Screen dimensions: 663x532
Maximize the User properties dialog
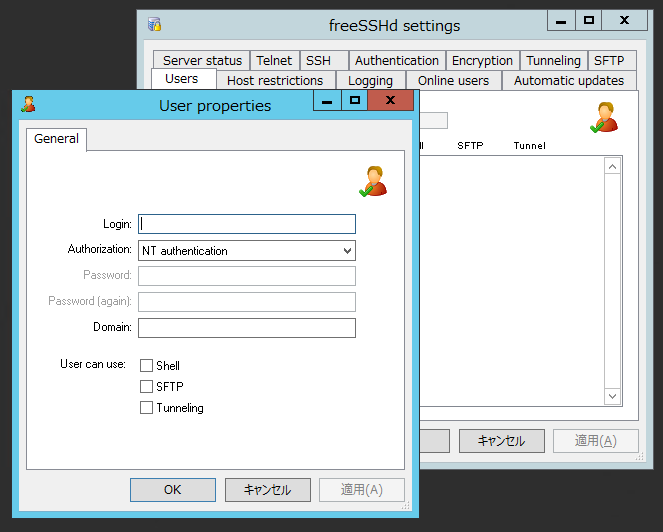(x=355, y=100)
